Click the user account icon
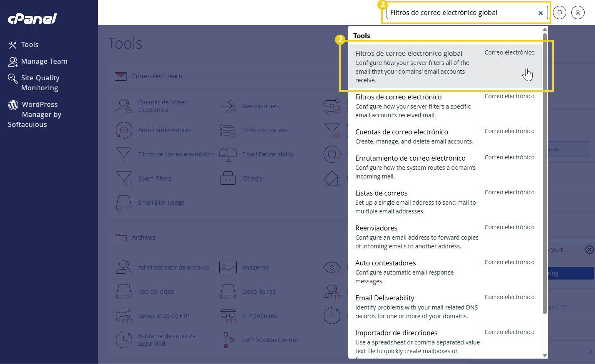 tap(578, 12)
